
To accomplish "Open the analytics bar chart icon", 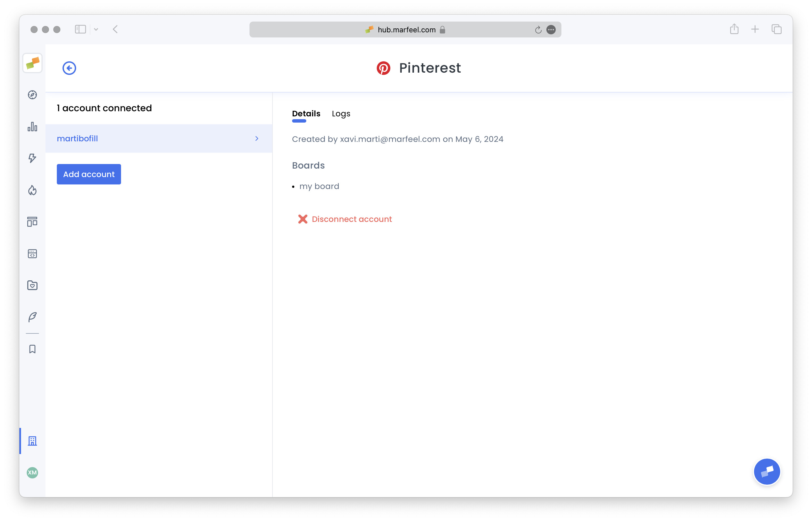I will [x=32, y=127].
